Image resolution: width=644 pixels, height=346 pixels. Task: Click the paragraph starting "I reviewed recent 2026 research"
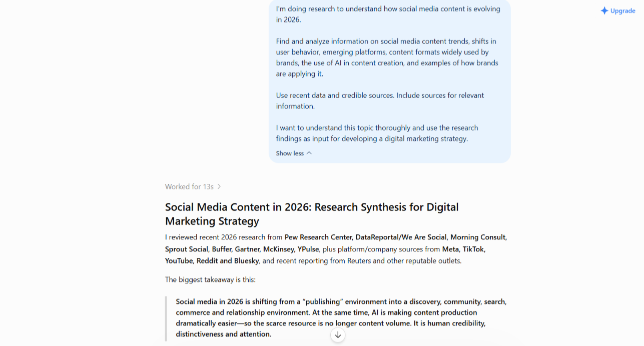pyautogui.click(x=336, y=249)
